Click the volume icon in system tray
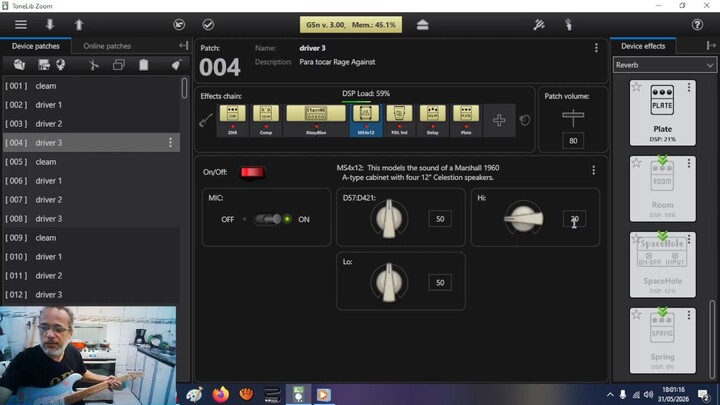The image size is (720, 405). [648, 395]
